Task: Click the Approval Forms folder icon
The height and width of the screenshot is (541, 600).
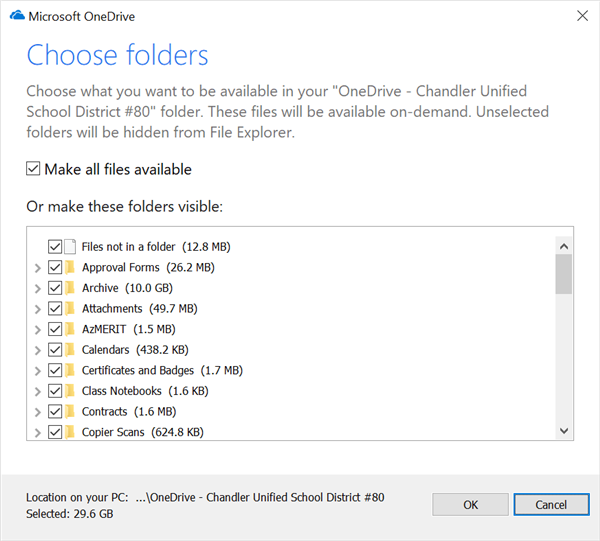Action: coord(70,267)
